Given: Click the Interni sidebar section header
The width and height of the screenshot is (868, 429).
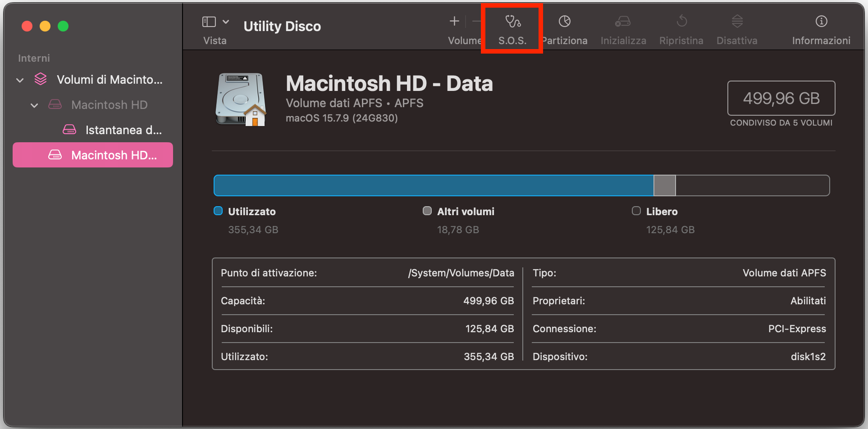Looking at the screenshot, I should click(x=34, y=58).
